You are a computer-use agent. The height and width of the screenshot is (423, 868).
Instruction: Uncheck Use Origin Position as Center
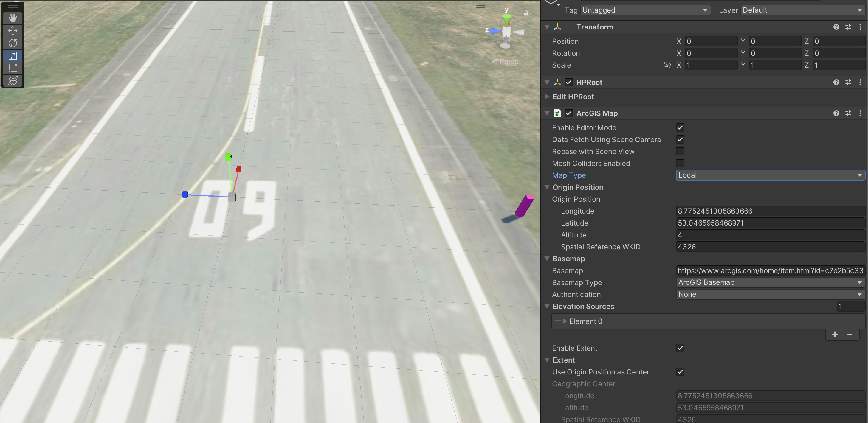[x=680, y=372]
